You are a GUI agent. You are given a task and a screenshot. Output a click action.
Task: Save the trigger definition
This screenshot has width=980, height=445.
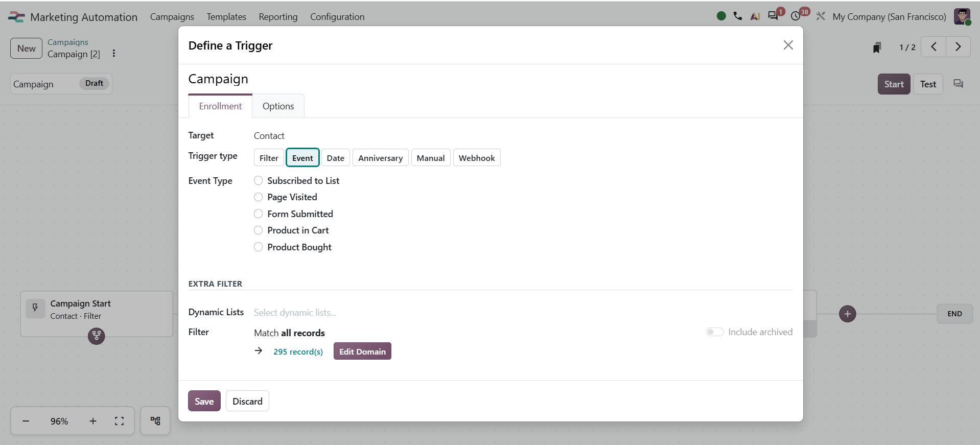[x=204, y=401]
